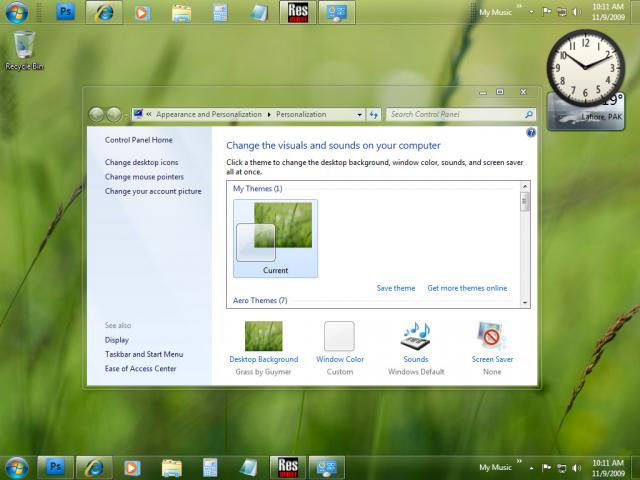Click the Action Center flag in top tray
Viewport: 640px width, 480px height.
tap(546, 12)
